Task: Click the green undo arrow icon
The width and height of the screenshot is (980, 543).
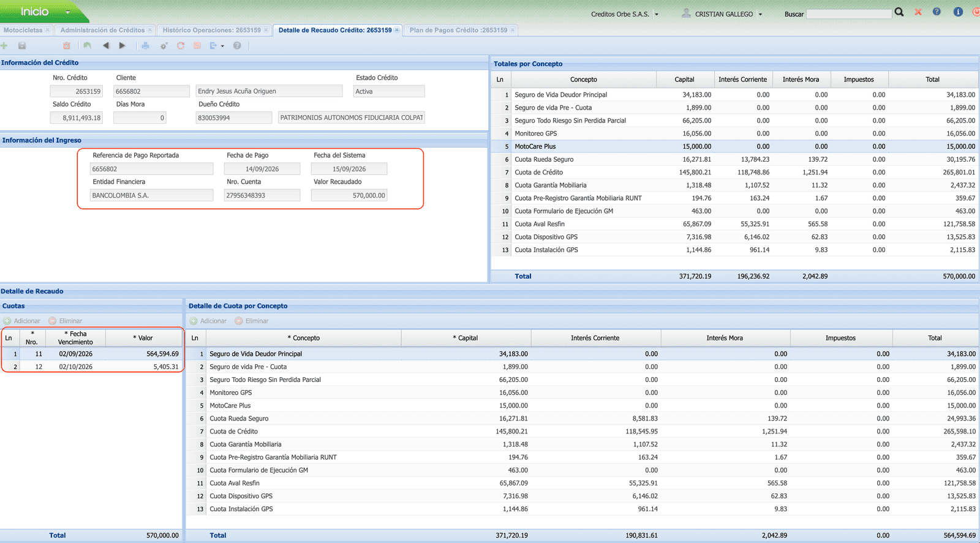Action: click(88, 46)
